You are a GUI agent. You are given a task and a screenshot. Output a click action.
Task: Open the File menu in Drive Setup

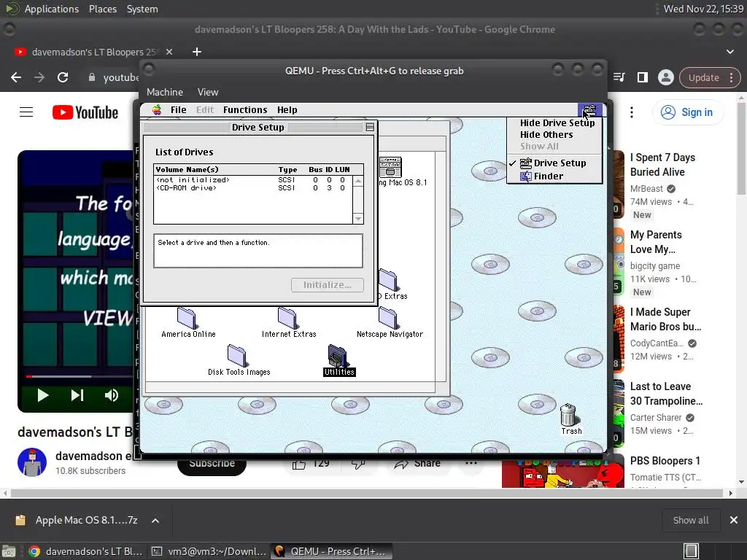(x=179, y=110)
